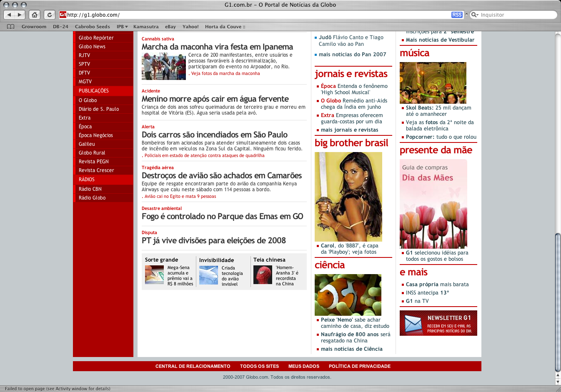Click the URL address field

pos(258,15)
